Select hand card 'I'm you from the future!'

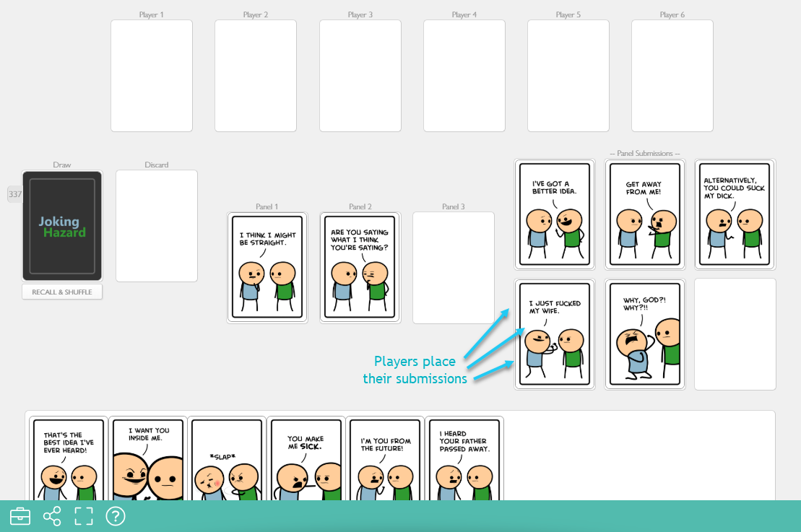coord(385,458)
